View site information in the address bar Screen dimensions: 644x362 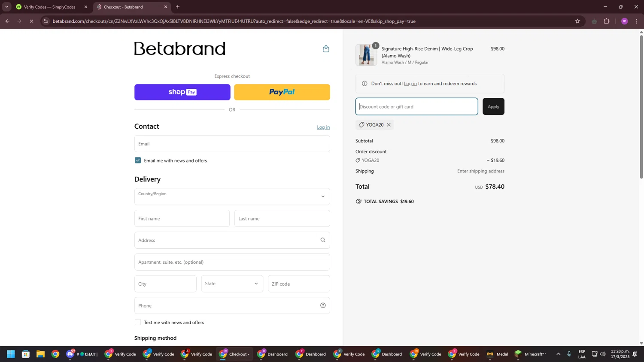tap(46, 21)
